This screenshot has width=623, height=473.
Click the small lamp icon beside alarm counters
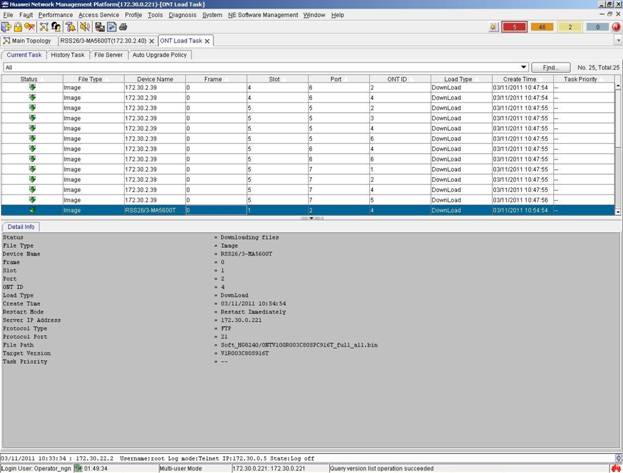coord(493,27)
